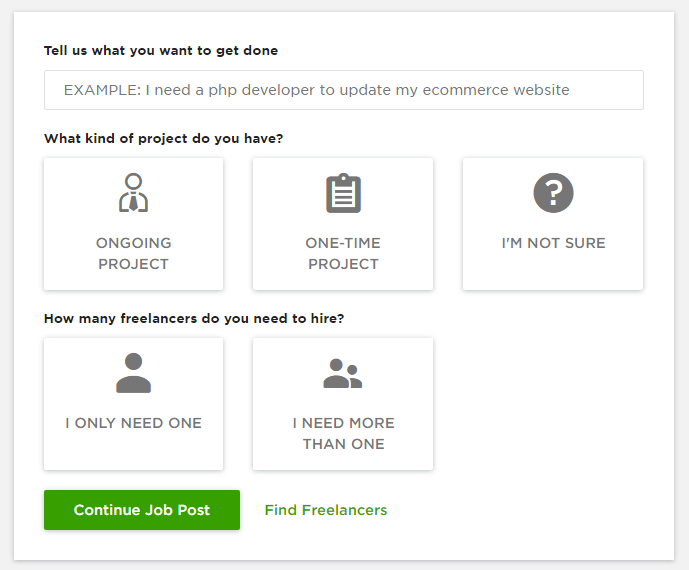Screen dimensions: 689x570
Task: Click the EXAMPLE placeholder text in the field
Action: (x=316, y=90)
